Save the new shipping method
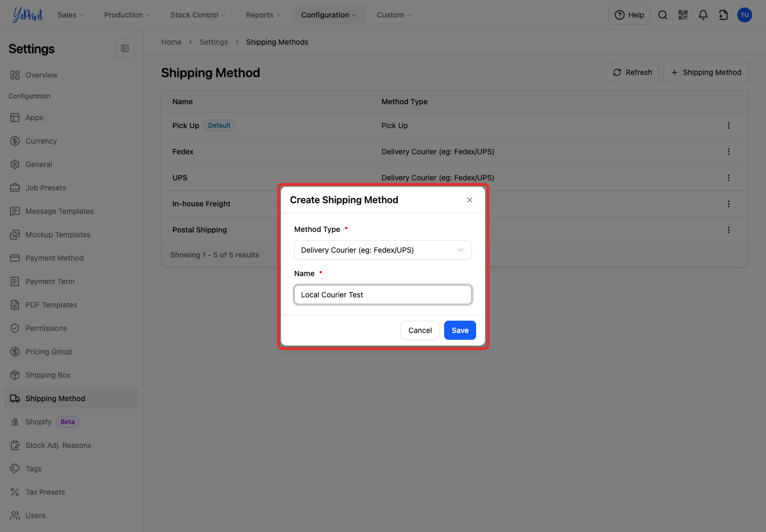This screenshot has height=532, width=766. (x=460, y=330)
